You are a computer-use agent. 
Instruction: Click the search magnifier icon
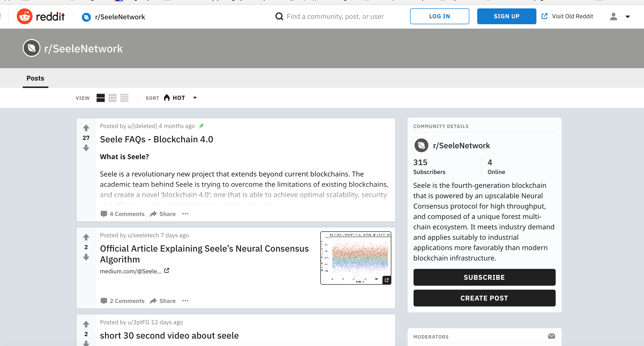pos(279,17)
